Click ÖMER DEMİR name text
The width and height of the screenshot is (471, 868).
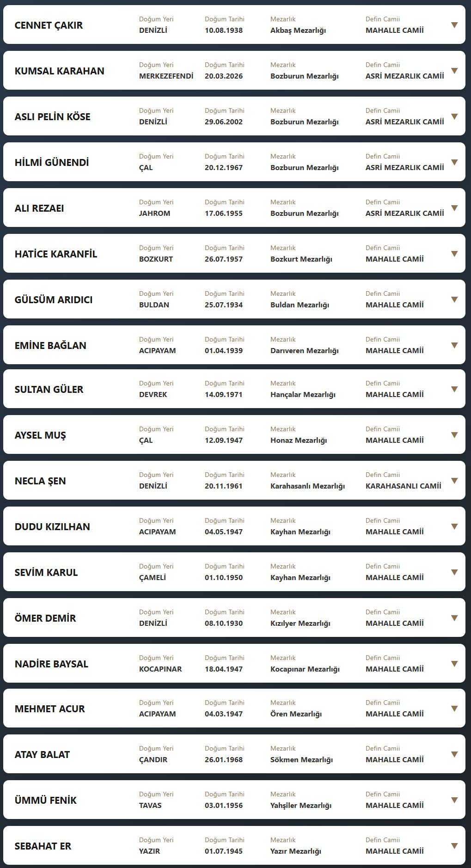[x=45, y=618]
